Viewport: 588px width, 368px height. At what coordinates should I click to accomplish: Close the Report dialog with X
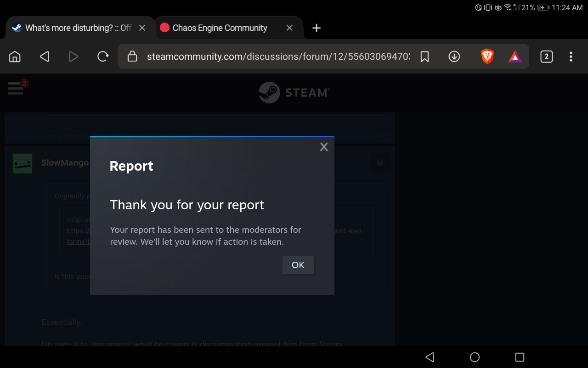(x=324, y=147)
